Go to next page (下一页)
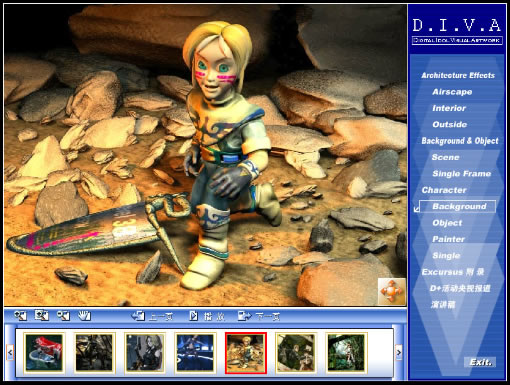 tap(259, 316)
